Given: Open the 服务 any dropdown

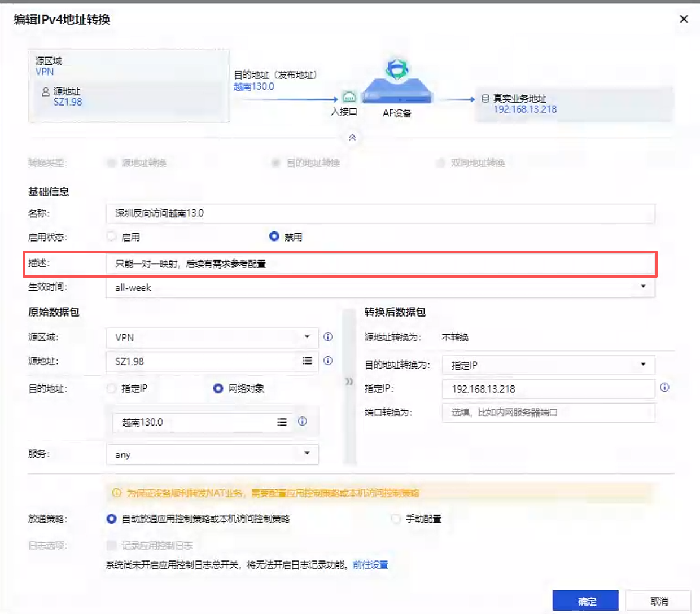Looking at the screenshot, I should pos(212,454).
